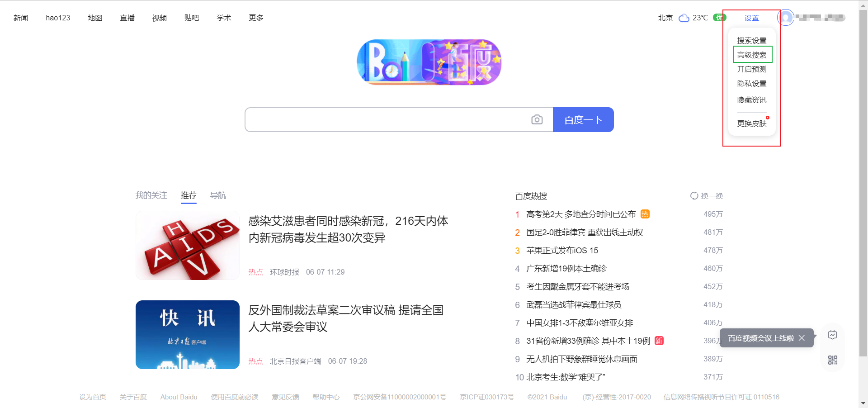868x408 pixels.
Task: Expand the 更多 navigation menu
Action: click(x=256, y=18)
